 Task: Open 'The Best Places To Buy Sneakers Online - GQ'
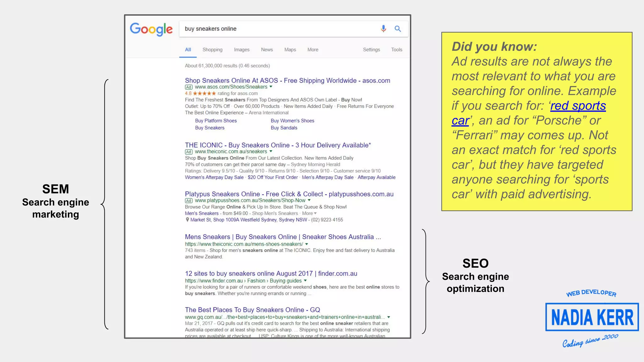point(253,310)
